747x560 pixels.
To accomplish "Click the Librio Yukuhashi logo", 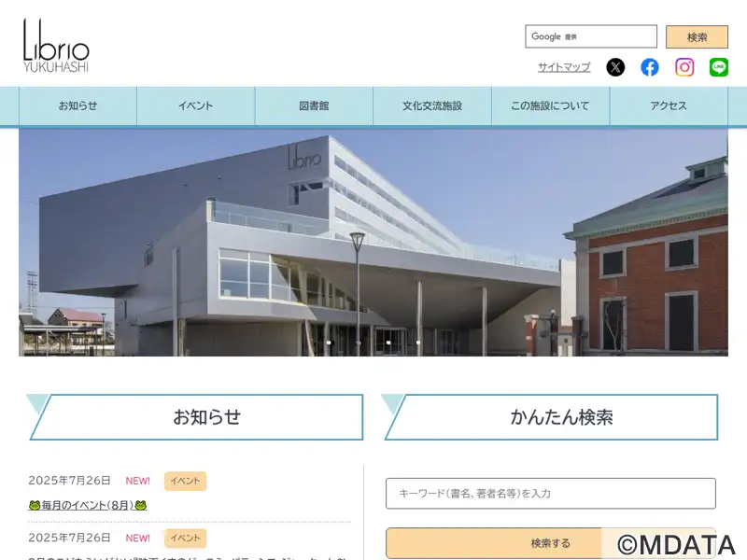I will point(56,46).
